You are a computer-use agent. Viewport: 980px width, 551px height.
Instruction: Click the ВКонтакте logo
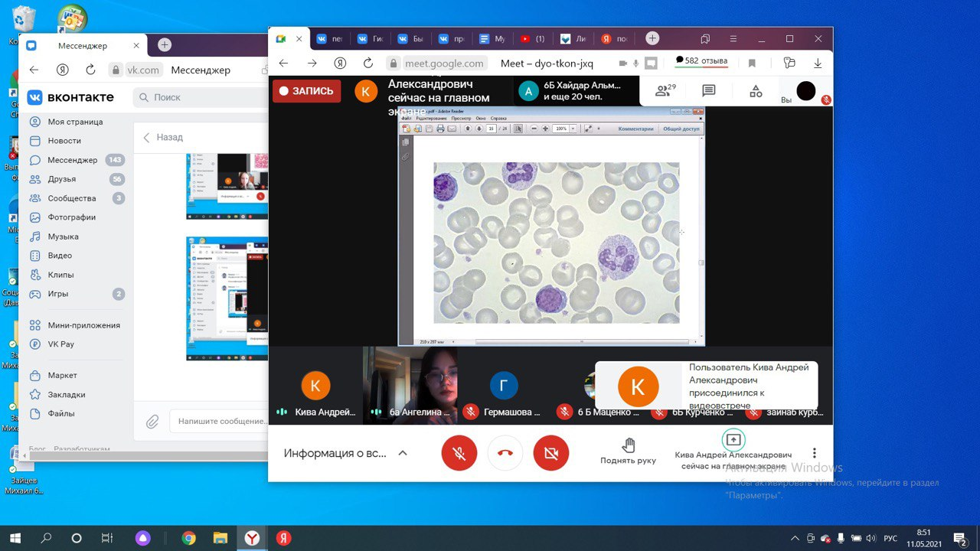[70, 97]
